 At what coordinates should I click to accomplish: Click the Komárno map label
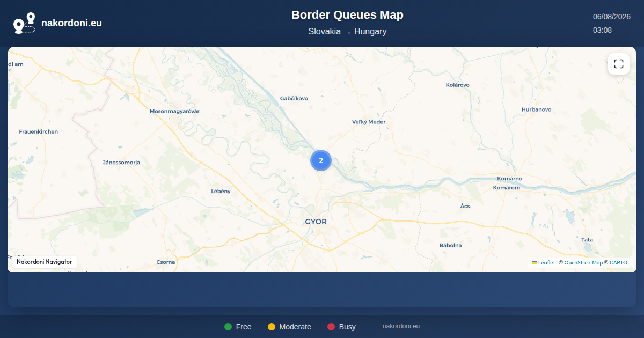[509, 178]
